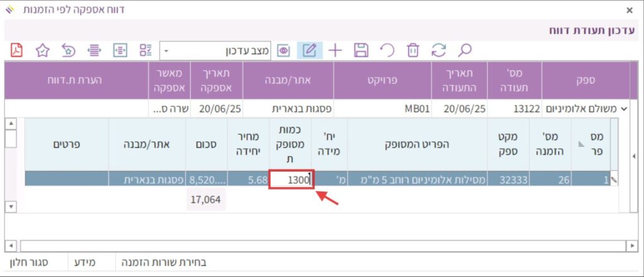Screen dimensions: 644x277
Task: Expand the side panel arrow at right edge
Action: [634, 155]
